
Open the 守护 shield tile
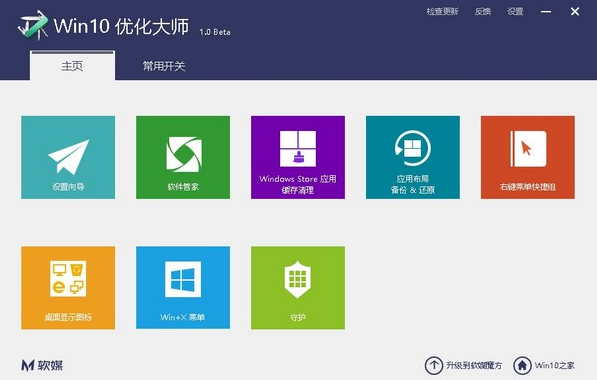click(x=298, y=288)
